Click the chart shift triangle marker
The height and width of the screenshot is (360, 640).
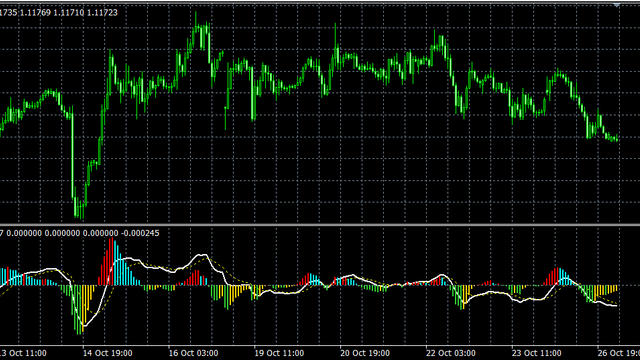[616, 4]
